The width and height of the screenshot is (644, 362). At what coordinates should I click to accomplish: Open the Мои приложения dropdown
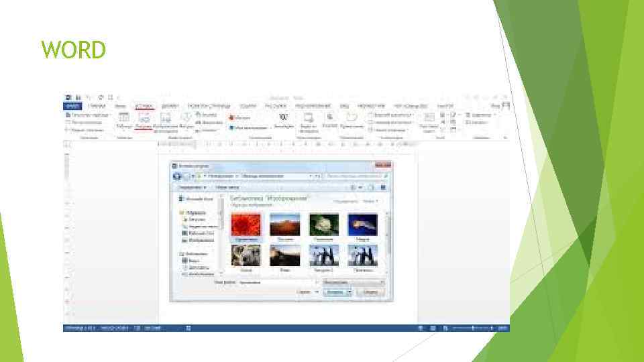(250, 127)
